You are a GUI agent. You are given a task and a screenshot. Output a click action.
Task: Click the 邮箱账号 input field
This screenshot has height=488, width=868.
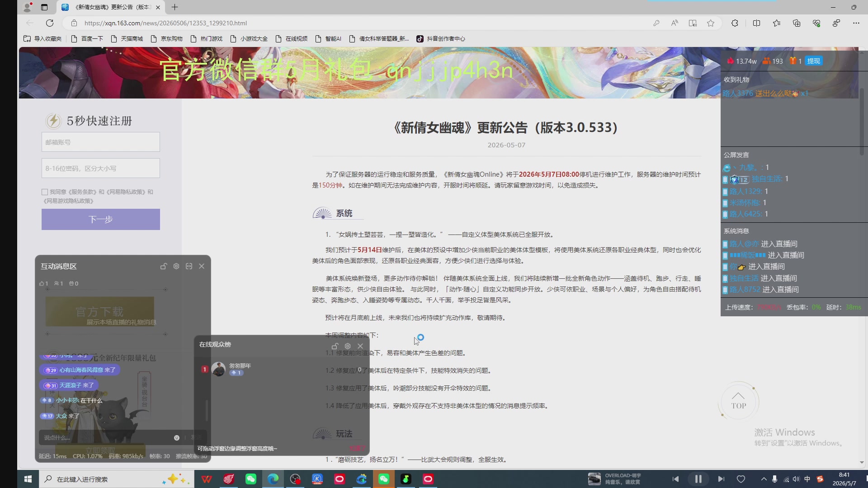[101, 142]
